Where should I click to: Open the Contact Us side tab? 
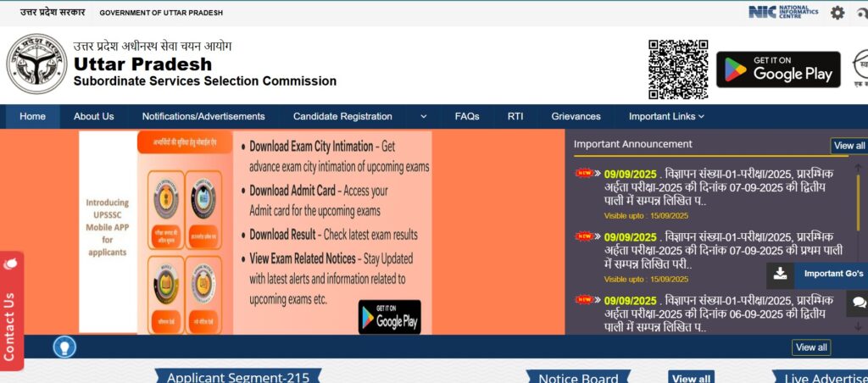(11, 311)
